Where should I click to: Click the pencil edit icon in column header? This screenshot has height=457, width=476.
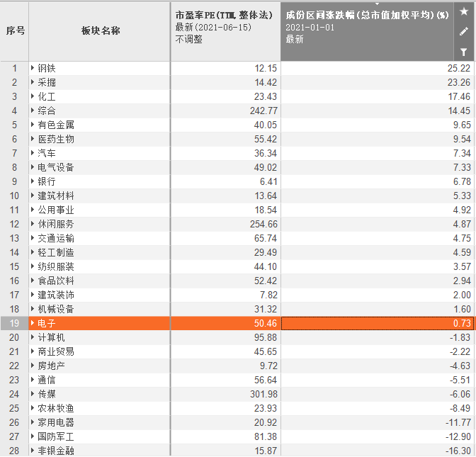click(x=464, y=31)
